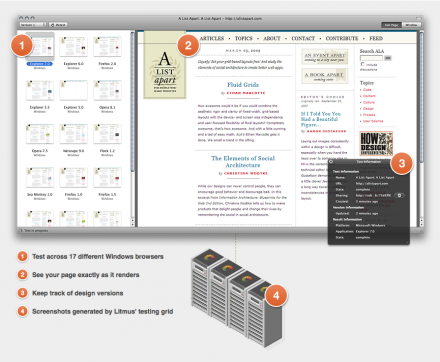Select the Explorer 5.5 screenshot thumbnail
Image resolution: width=440 pixels, height=362 pixels.
[x=40, y=90]
